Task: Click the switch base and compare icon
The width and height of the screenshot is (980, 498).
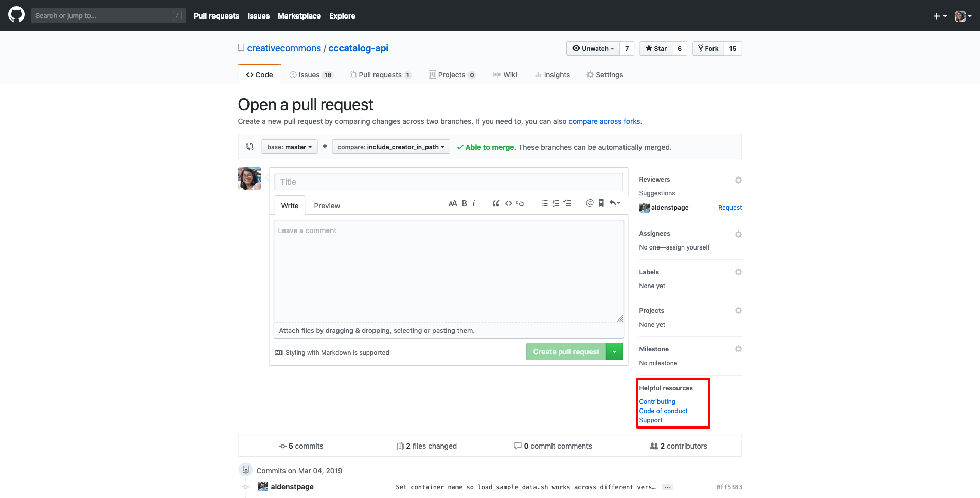Action: pyautogui.click(x=250, y=147)
